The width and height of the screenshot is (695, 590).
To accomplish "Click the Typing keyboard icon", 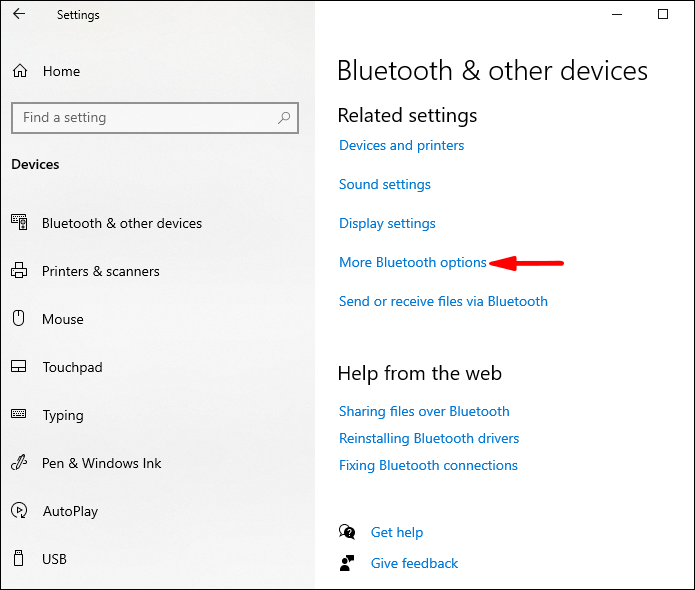I will 19,415.
